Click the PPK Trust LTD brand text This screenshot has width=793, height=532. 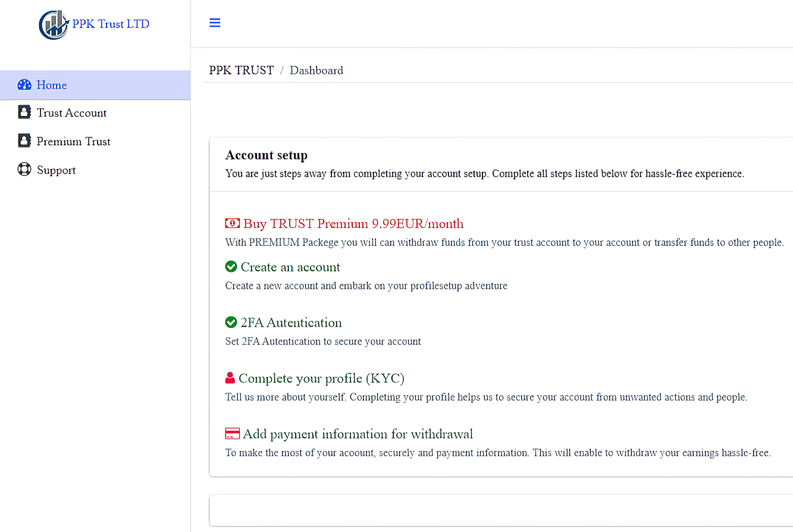[111, 24]
